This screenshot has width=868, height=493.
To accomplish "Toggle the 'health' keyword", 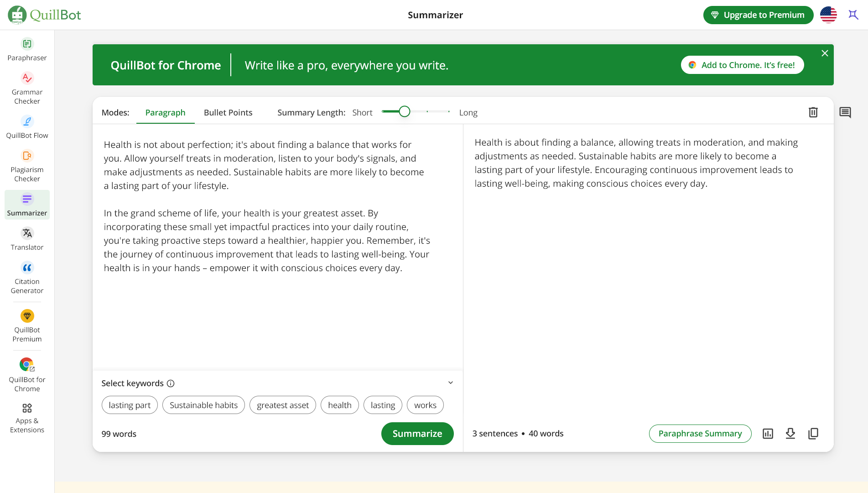I will (x=340, y=405).
